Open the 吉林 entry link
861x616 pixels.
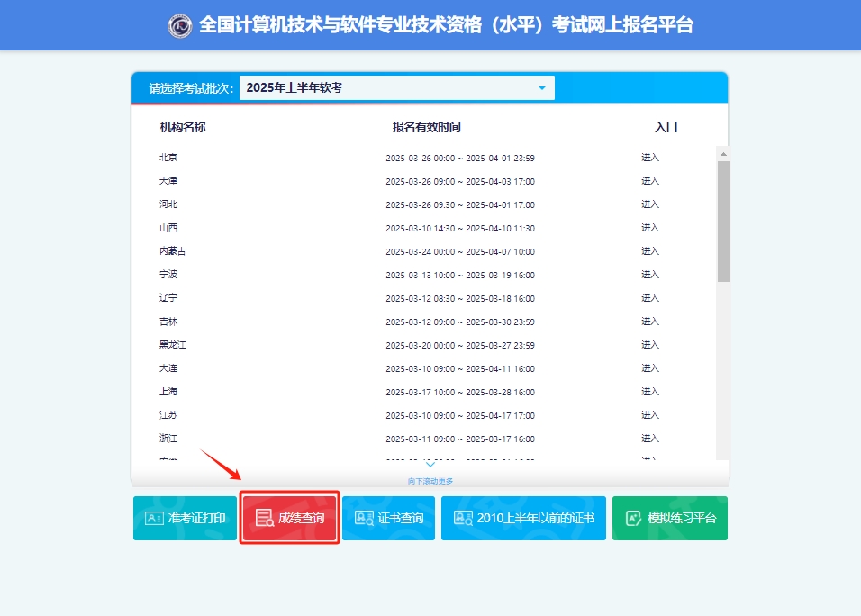point(650,322)
